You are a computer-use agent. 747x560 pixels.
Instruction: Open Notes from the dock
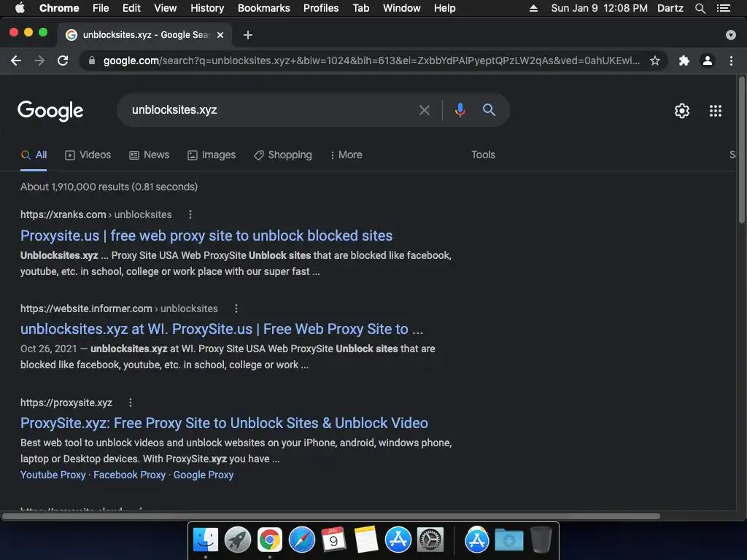[366, 540]
